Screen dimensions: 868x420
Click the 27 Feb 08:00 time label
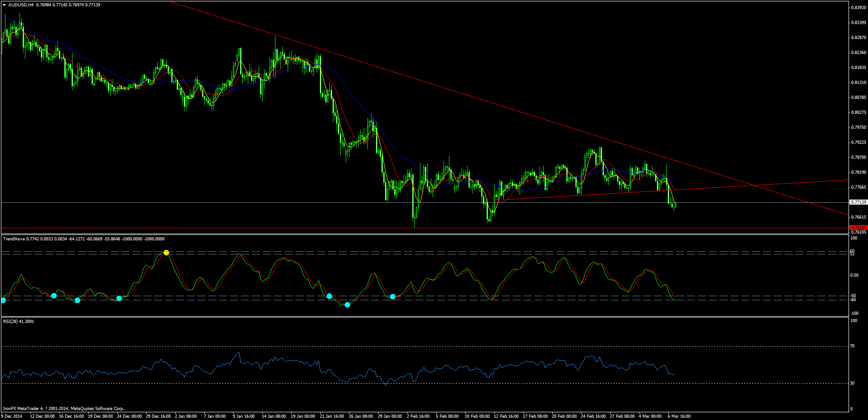(x=622, y=416)
